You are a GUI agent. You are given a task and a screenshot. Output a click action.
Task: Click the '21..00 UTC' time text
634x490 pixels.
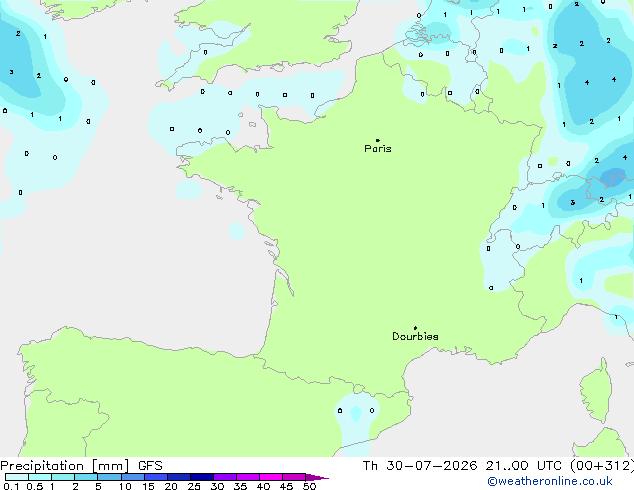[x=524, y=466]
